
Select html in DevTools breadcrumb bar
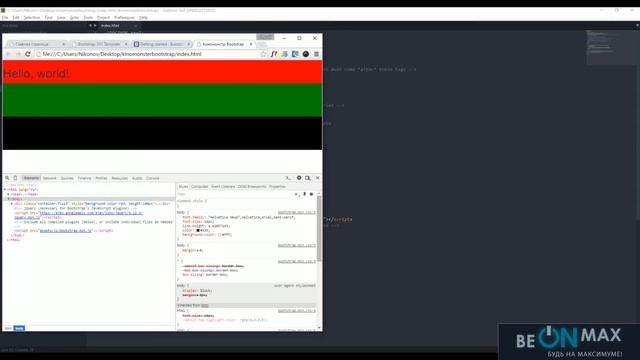8,328
